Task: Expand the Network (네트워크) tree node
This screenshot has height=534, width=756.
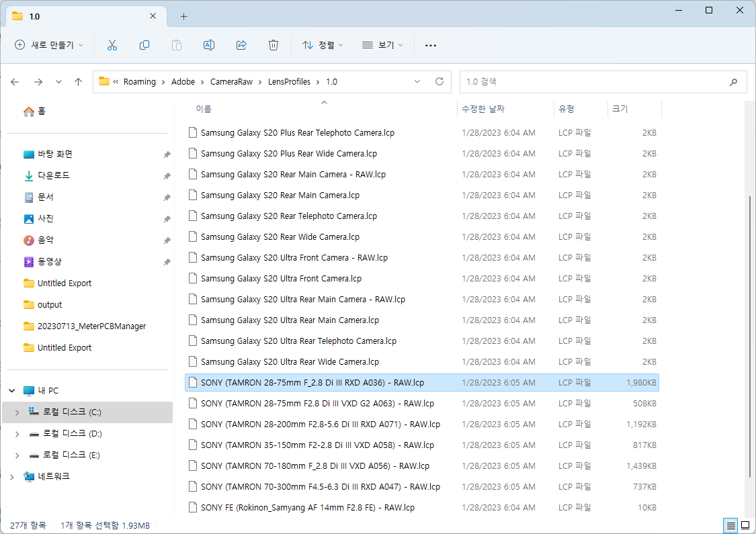Action: (x=12, y=477)
